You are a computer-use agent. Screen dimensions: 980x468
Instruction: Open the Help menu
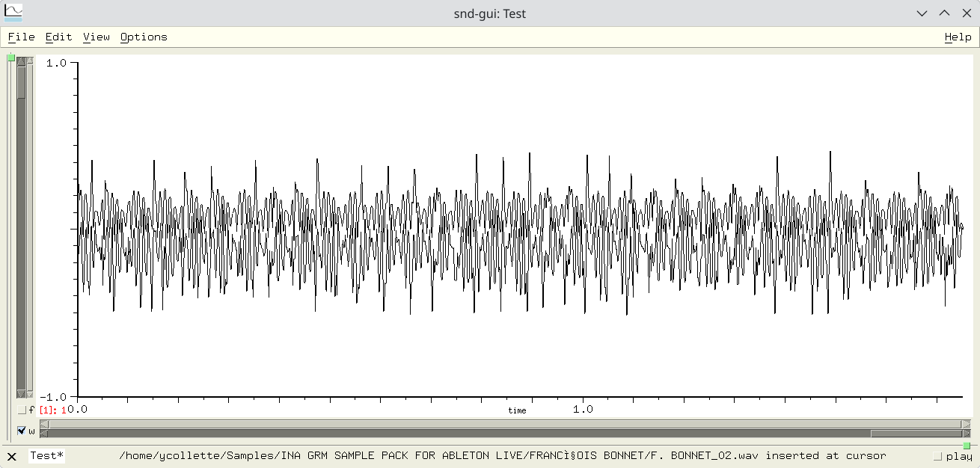click(958, 37)
